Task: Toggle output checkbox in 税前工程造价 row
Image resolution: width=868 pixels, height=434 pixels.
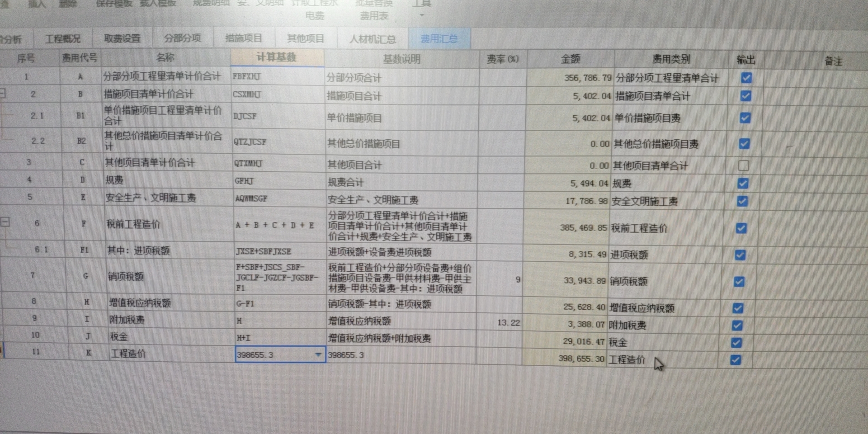Action: 741,228
